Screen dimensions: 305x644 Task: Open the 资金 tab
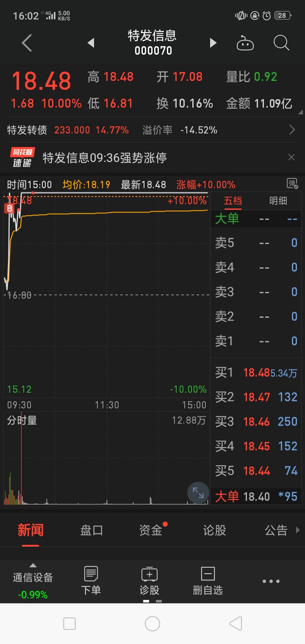click(x=151, y=530)
